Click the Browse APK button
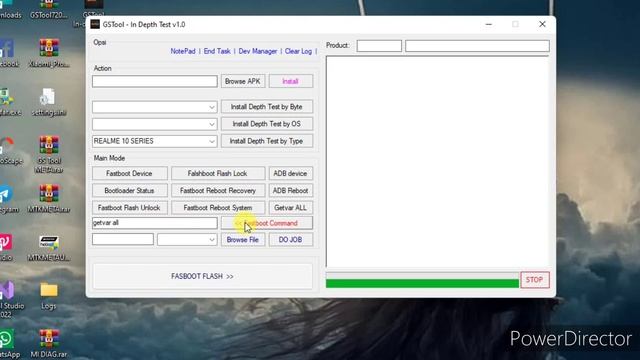The height and width of the screenshot is (360, 640). coord(243,81)
